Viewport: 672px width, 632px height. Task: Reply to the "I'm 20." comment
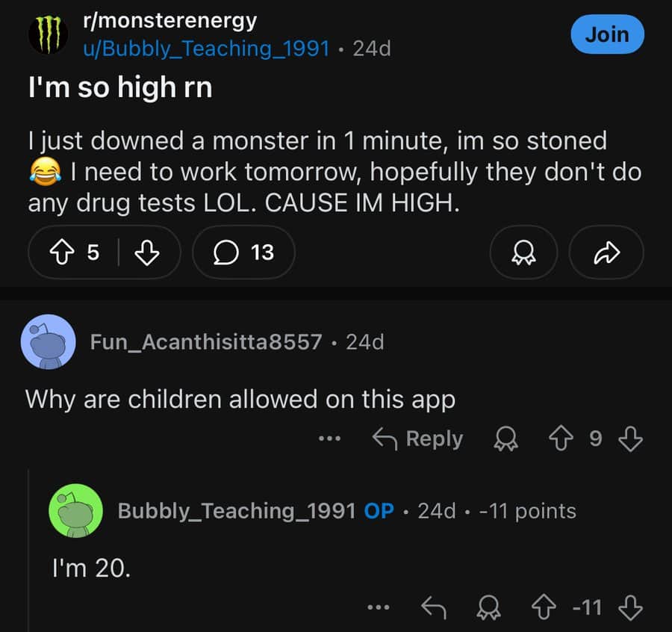tap(433, 608)
